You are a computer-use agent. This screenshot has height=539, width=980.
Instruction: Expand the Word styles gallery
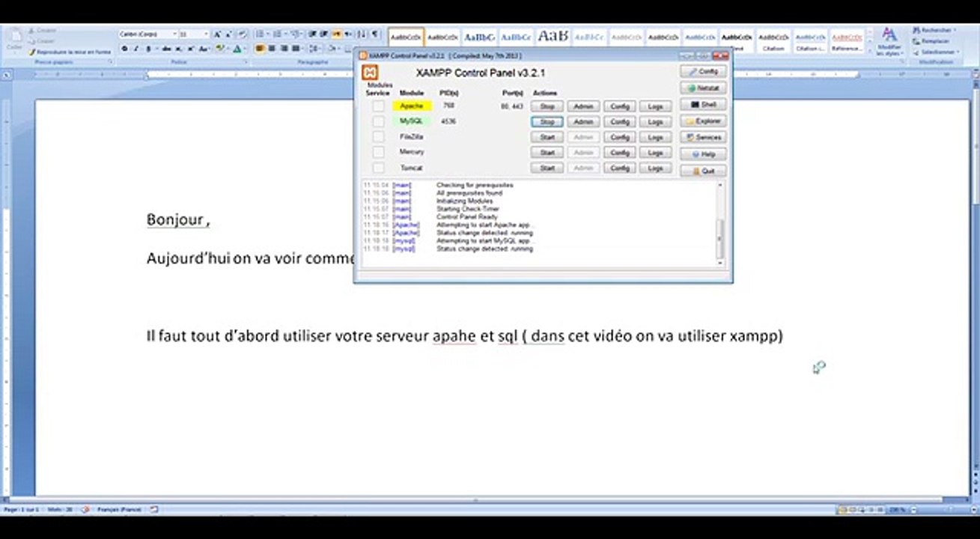(x=869, y=52)
